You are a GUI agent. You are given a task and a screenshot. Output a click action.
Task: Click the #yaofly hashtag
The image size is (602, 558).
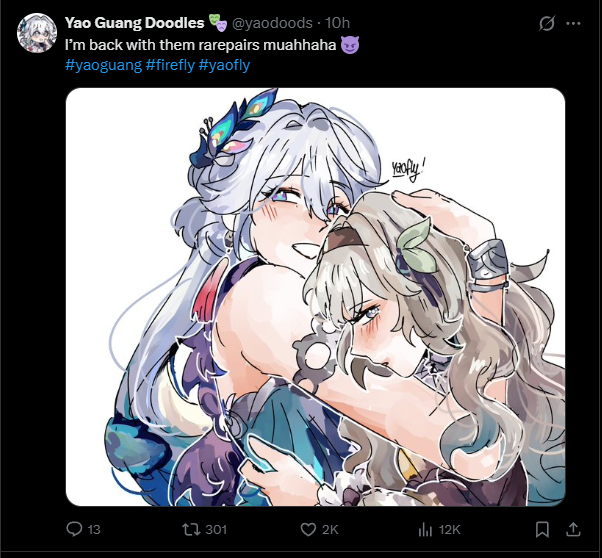coord(224,65)
